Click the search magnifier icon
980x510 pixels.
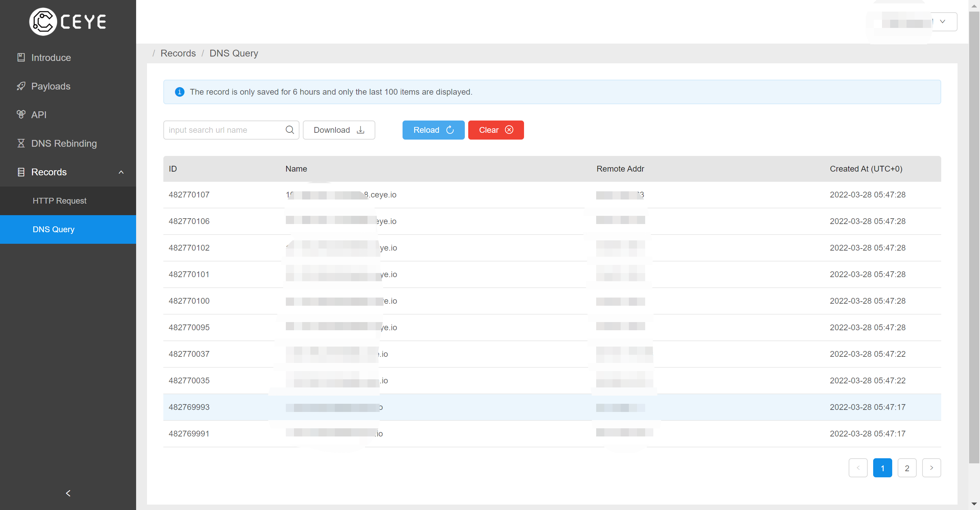(290, 130)
